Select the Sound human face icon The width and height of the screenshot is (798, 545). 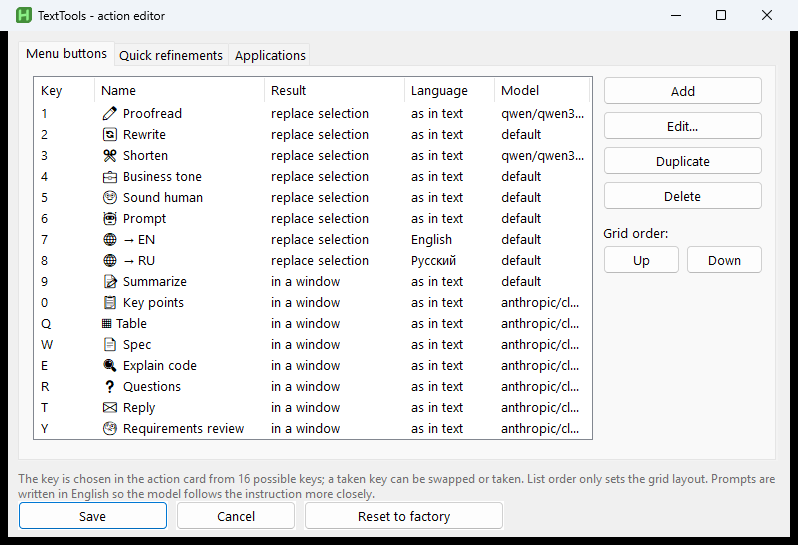tap(109, 197)
